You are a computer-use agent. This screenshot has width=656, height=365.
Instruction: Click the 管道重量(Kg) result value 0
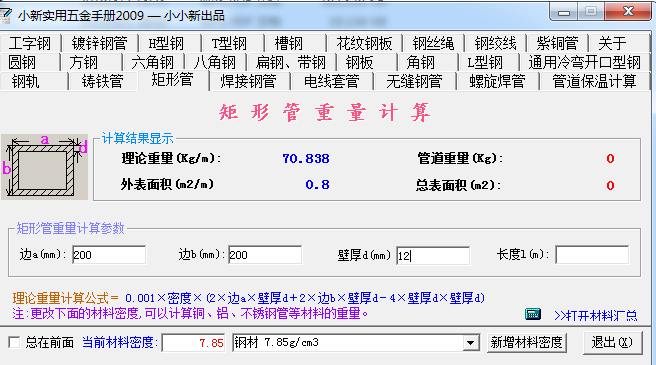click(610, 159)
